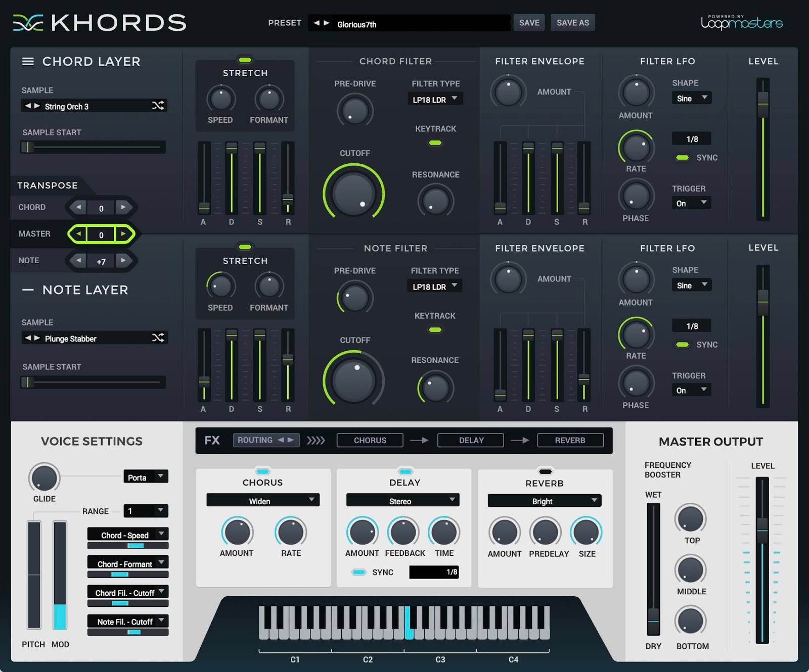Viewport: 809px width, 672px height.
Task: Click the Delay Feedback knob
Action: coord(403,532)
